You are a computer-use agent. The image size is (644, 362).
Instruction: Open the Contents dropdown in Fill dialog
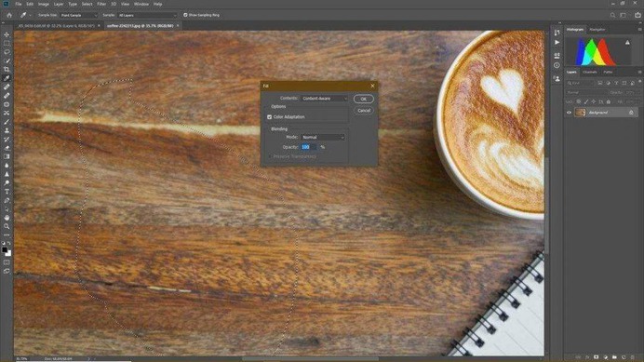pyautogui.click(x=325, y=99)
